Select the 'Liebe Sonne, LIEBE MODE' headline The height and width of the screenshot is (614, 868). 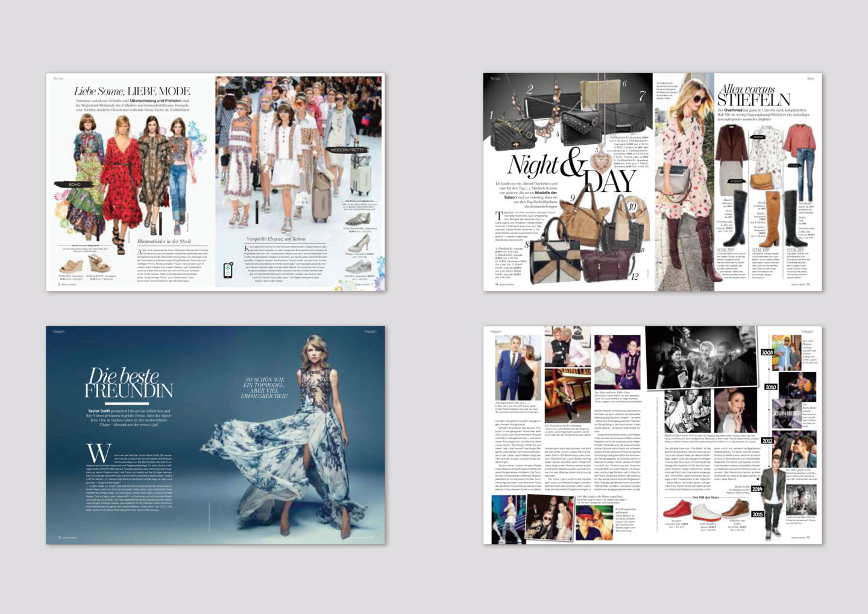[132, 91]
